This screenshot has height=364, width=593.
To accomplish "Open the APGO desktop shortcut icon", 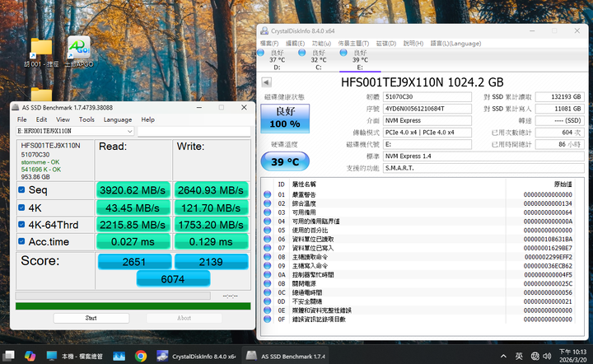I will pyautogui.click(x=77, y=49).
